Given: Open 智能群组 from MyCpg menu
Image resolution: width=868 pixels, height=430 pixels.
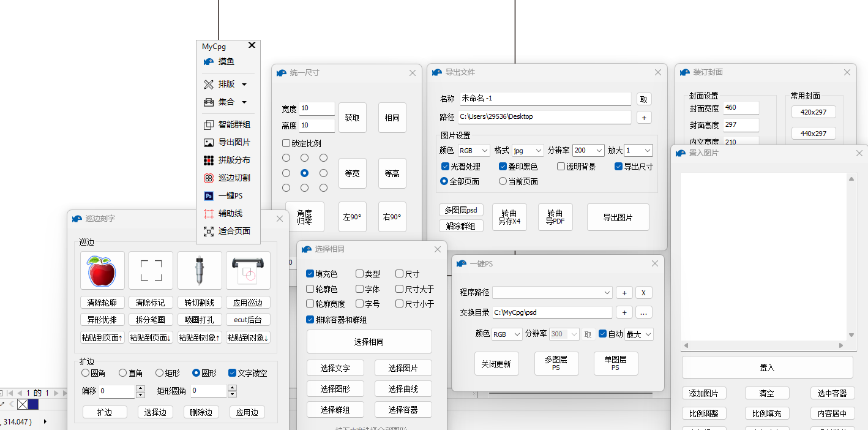Looking at the screenshot, I should point(226,125).
